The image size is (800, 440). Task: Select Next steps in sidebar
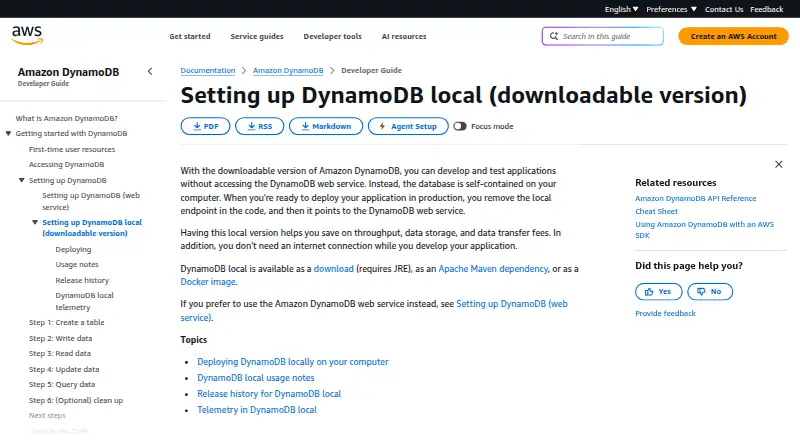[47, 415]
